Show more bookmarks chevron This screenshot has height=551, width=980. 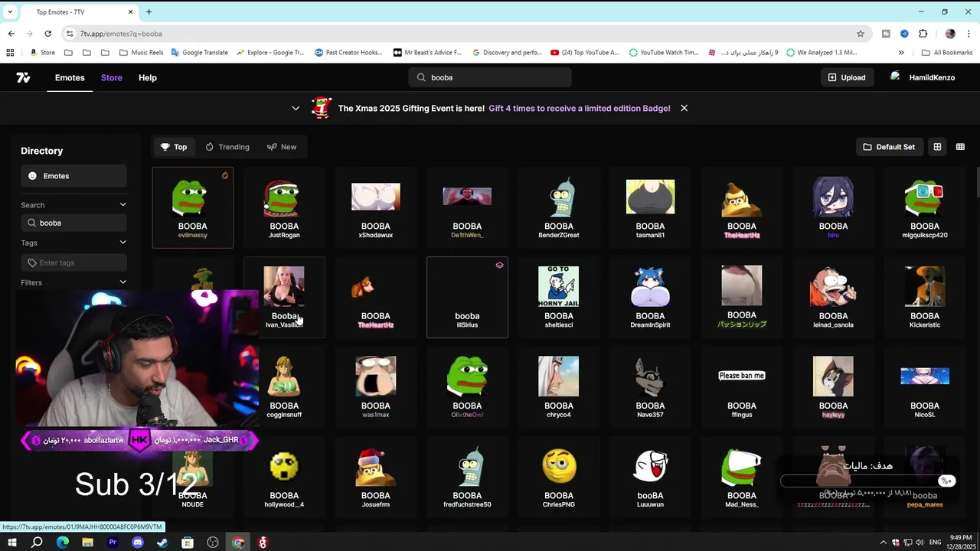(901, 53)
